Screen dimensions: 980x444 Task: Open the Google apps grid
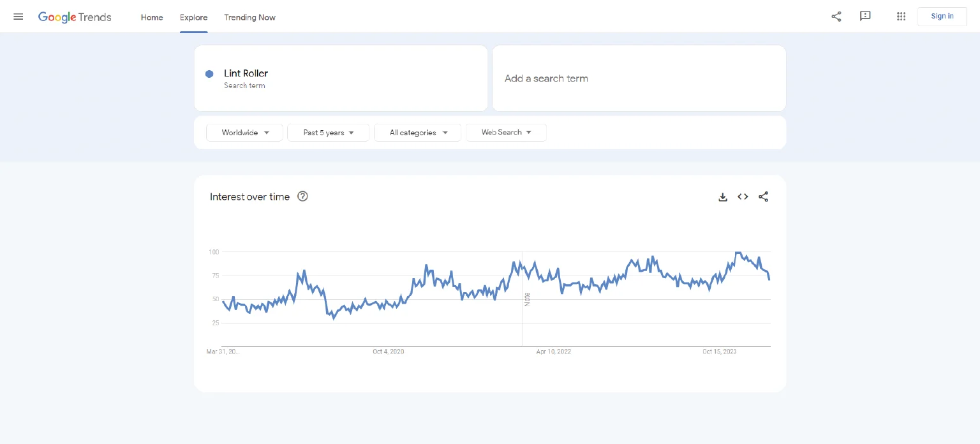tap(901, 17)
